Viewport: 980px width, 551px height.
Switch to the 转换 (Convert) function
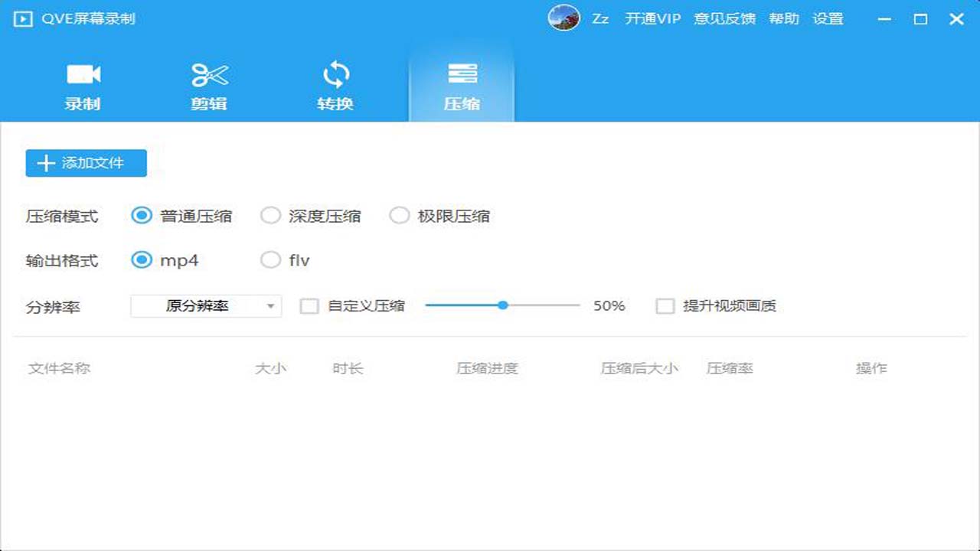[335, 73]
